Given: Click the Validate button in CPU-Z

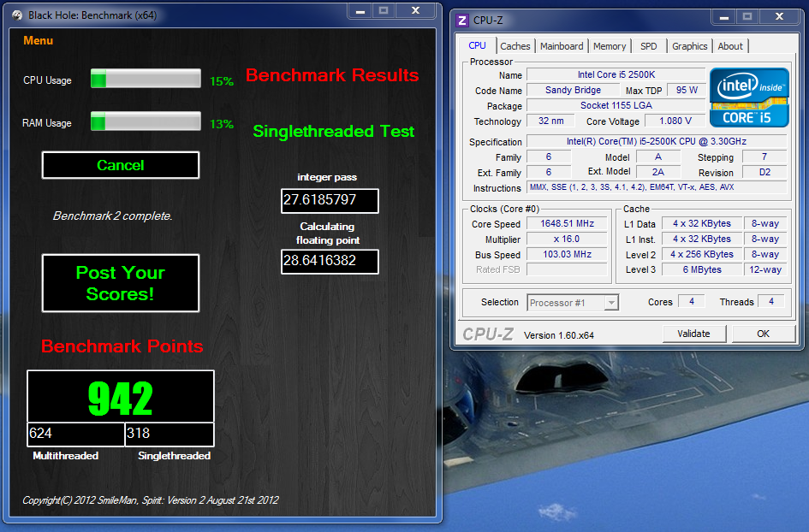Looking at the screenshot, I should pyautogui.click(x=694, y=334).
